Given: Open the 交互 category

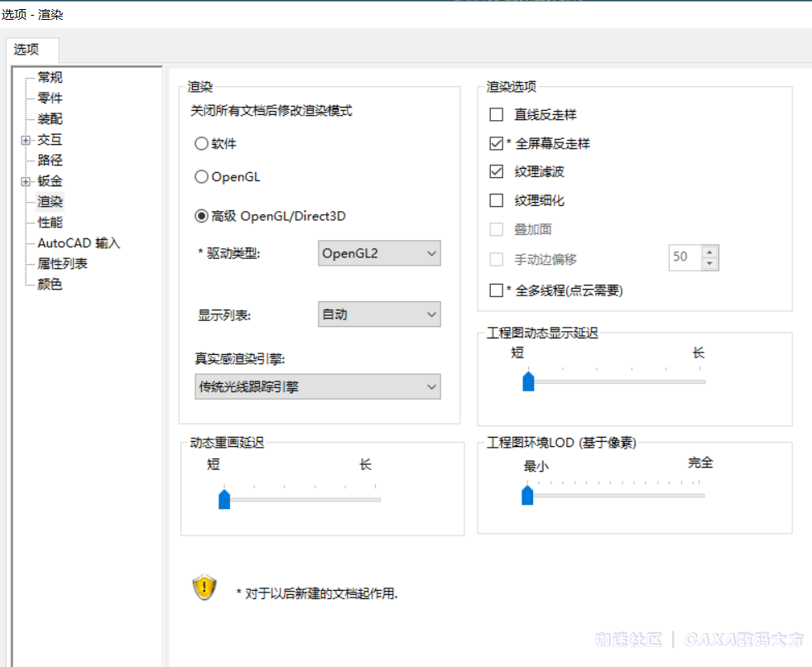Looking at the screenshot, I should click(50, 139).
